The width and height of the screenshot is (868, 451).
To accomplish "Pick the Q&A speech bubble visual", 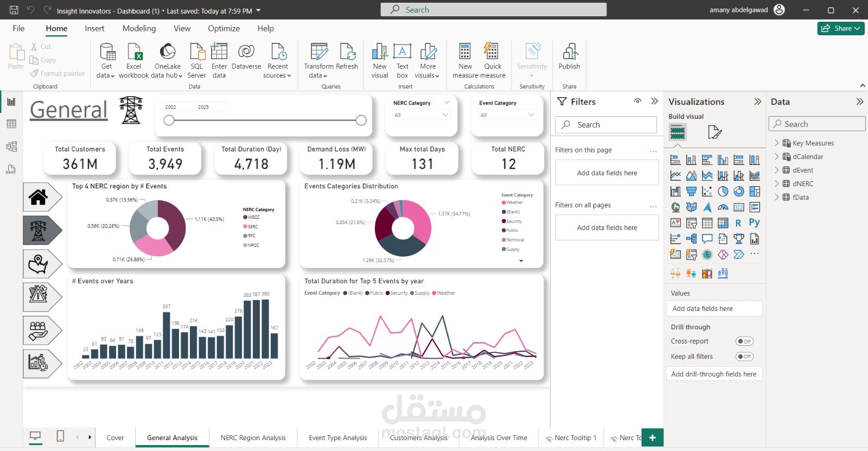I will pyautogui.click(x=707, y=238).
